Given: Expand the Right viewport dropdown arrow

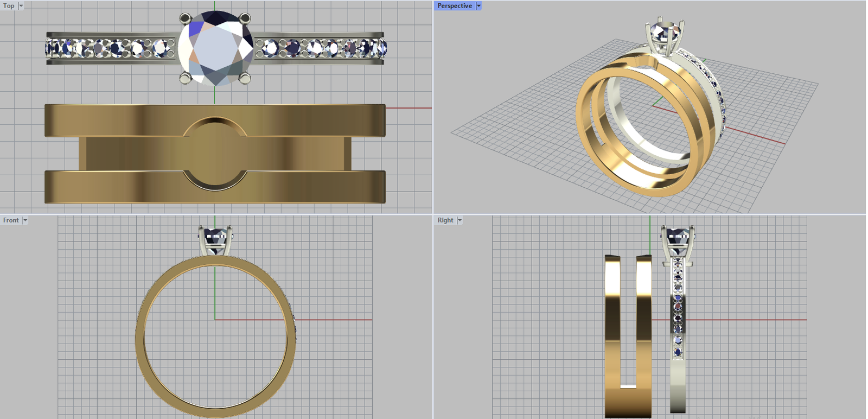Looking at the screenshot, I should pos(459,220).
